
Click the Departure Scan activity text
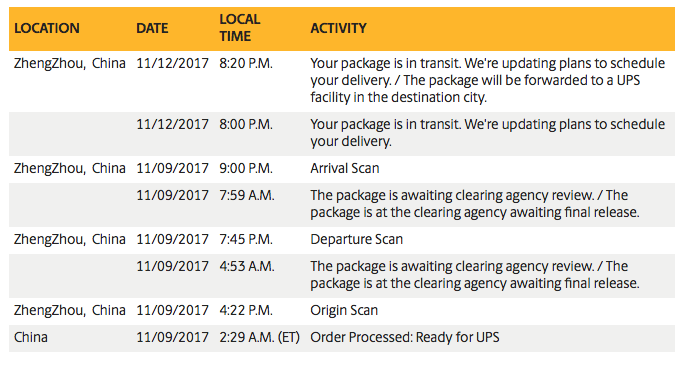[x=356, y=240]
